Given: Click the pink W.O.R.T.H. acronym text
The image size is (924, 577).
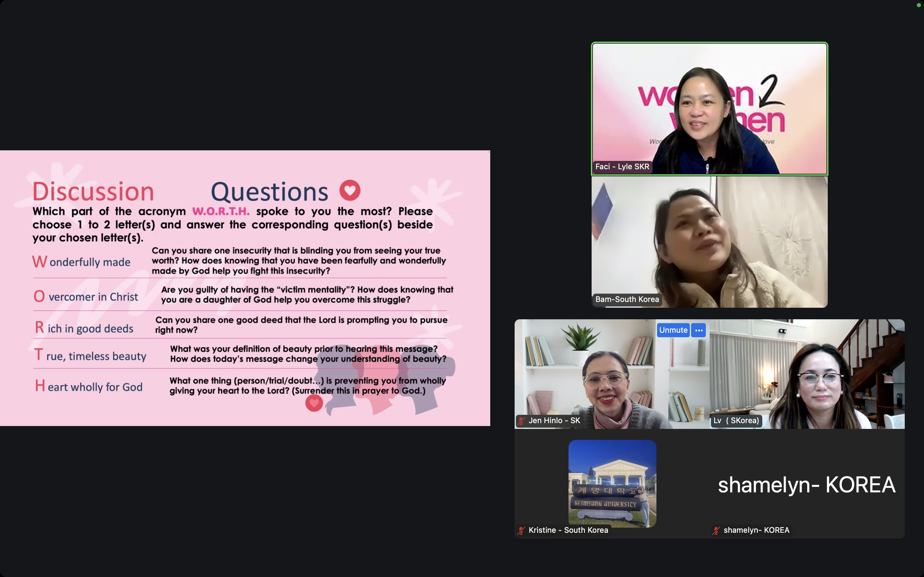Looking at the screenshot, I should (x=221, y=212).
